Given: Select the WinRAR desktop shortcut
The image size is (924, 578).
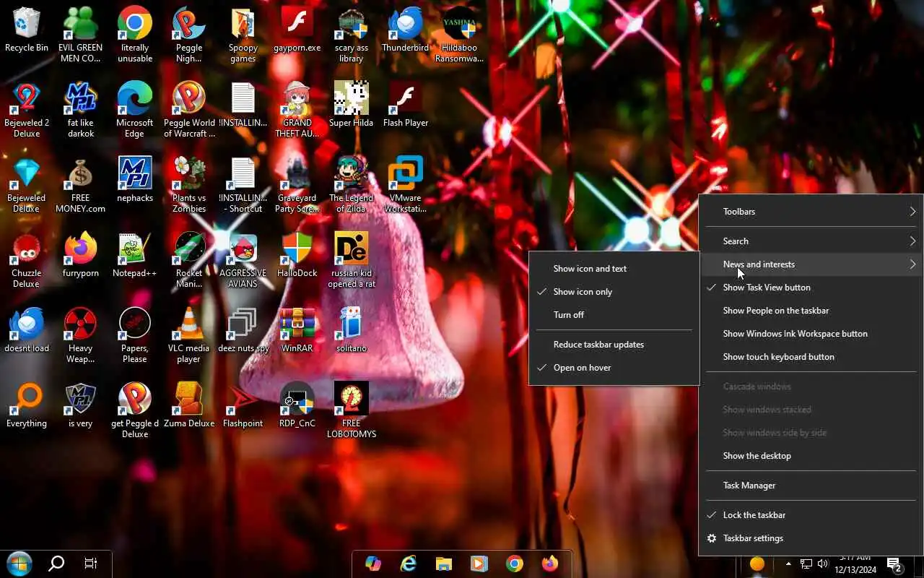Looking at the screenshot, I should [x=297, y=330].
